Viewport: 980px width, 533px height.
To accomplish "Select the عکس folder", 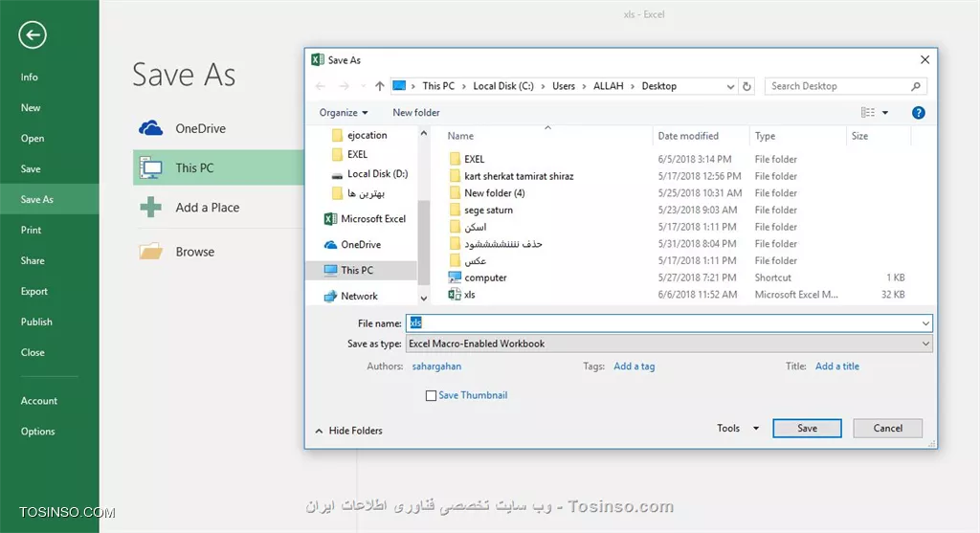I will (x=467, y=260).
